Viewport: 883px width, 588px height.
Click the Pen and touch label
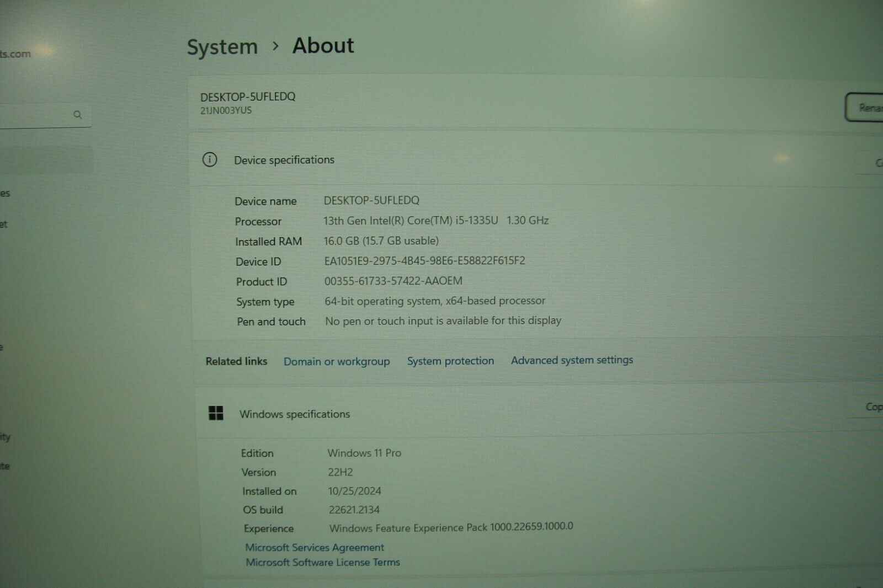click(271, 322)
